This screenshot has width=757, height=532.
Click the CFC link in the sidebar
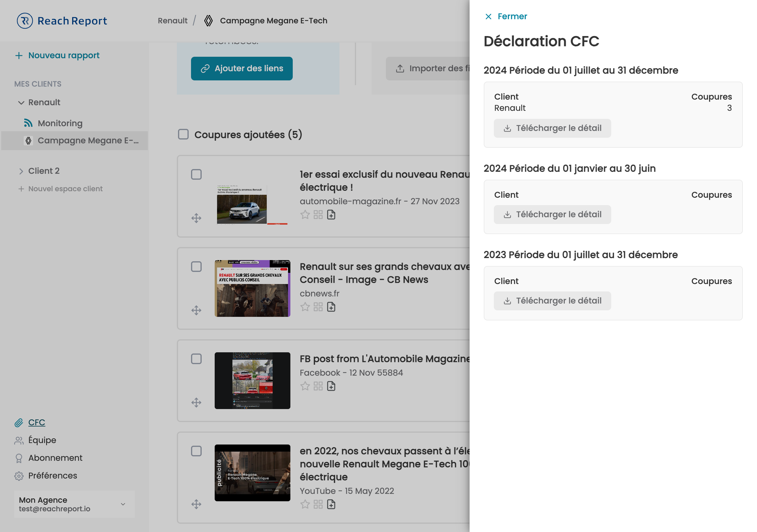pyautogui.click(x=36, y=421)
